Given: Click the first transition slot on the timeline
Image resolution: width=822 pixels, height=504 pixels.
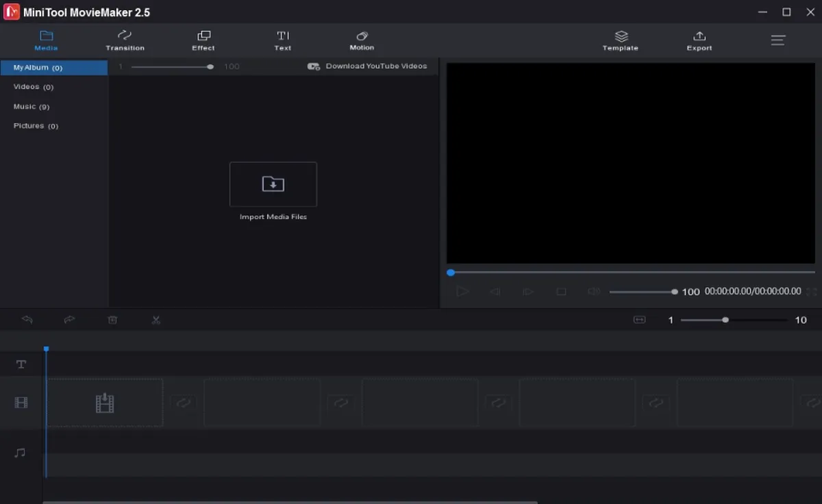Looking at the screenshot, I should pyautogui.click(x=184, y=403).
